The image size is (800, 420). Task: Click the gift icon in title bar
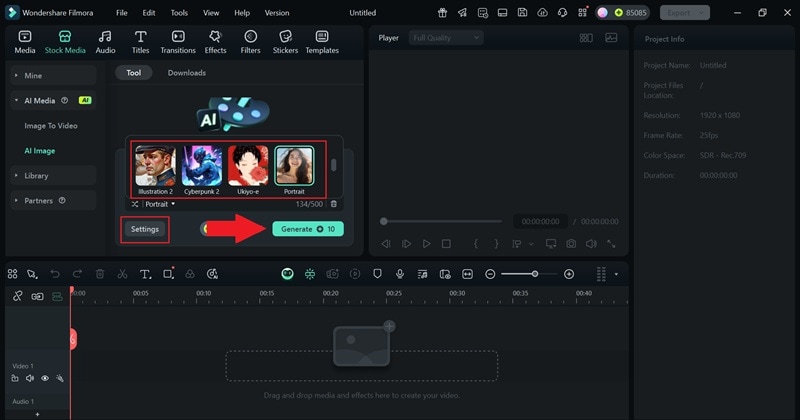[x=442, y=13]
